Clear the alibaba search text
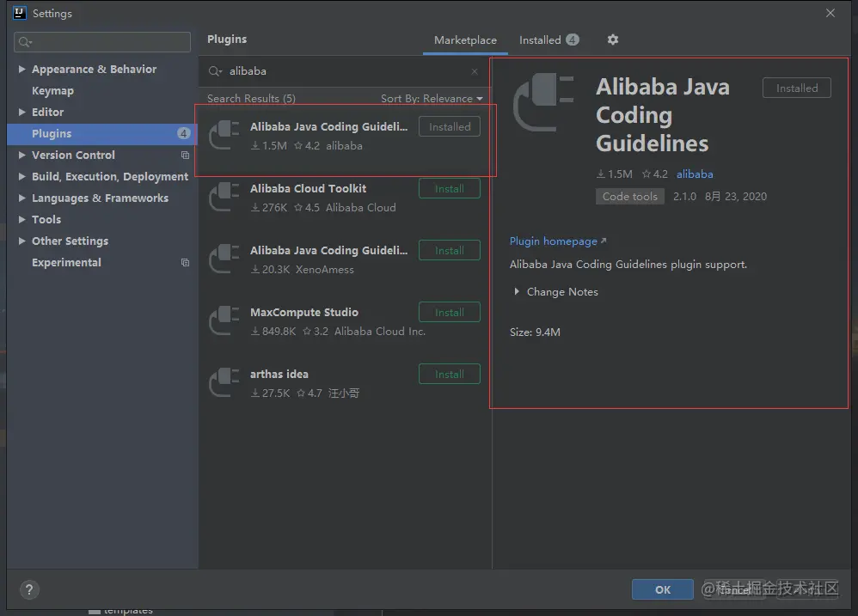858x616 pixels. [475, 71]
